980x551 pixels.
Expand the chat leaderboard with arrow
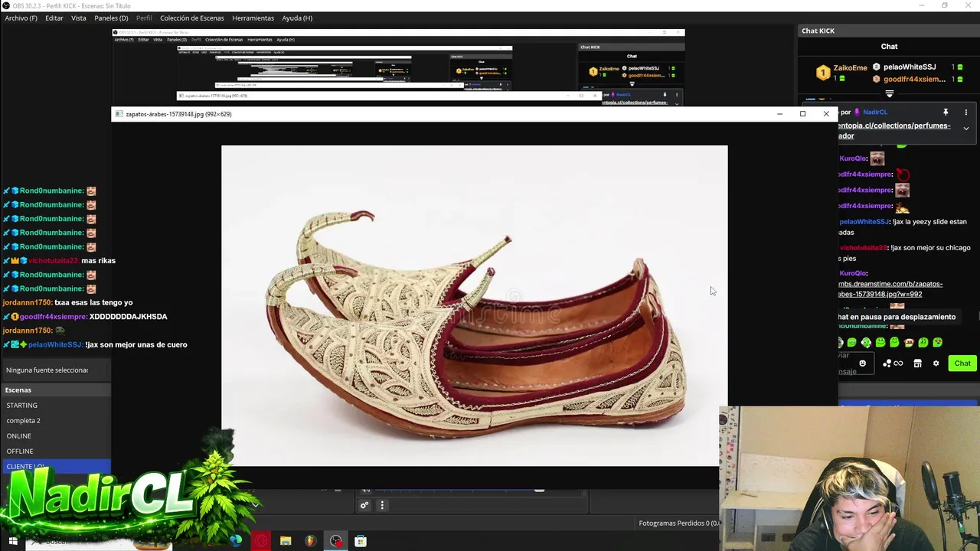click(890, 93)
